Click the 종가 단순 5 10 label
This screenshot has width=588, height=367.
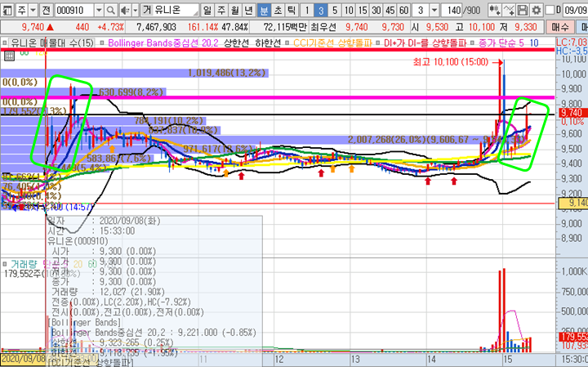[x=509, y=43]
